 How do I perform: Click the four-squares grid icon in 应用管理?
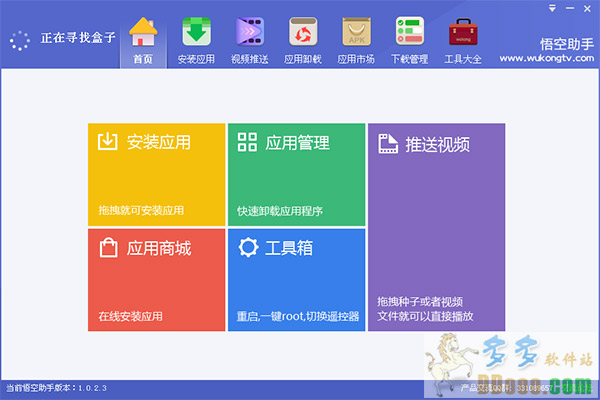pos(247,142)
